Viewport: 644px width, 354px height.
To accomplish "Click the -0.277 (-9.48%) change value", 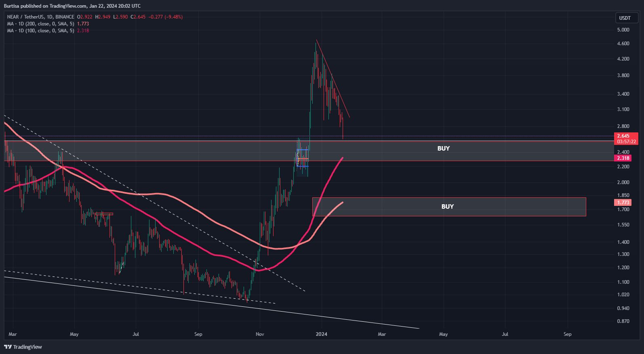I will pos(166,17).
